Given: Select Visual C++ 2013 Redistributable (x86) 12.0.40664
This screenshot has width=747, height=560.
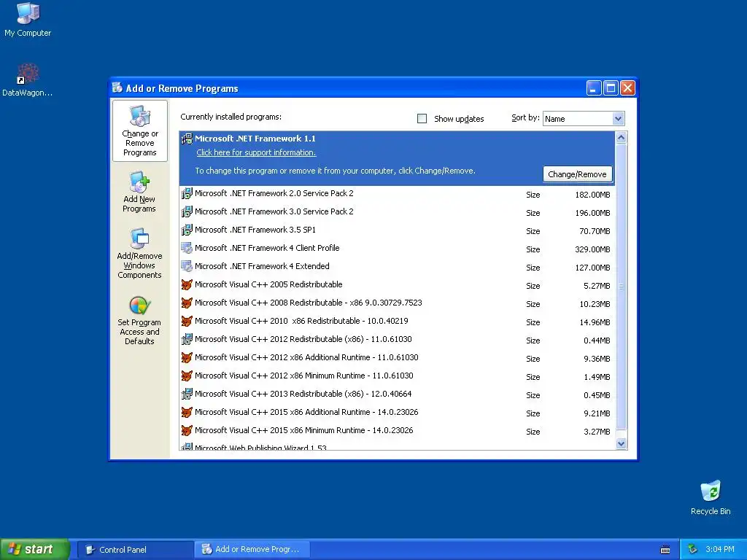Looking at the screenshot, I should [398, 394].
